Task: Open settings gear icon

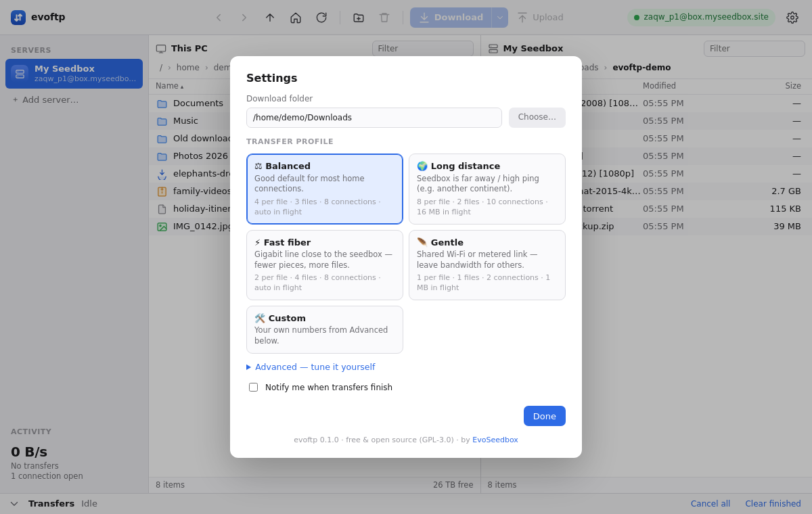Action: [x=792, y=18]
